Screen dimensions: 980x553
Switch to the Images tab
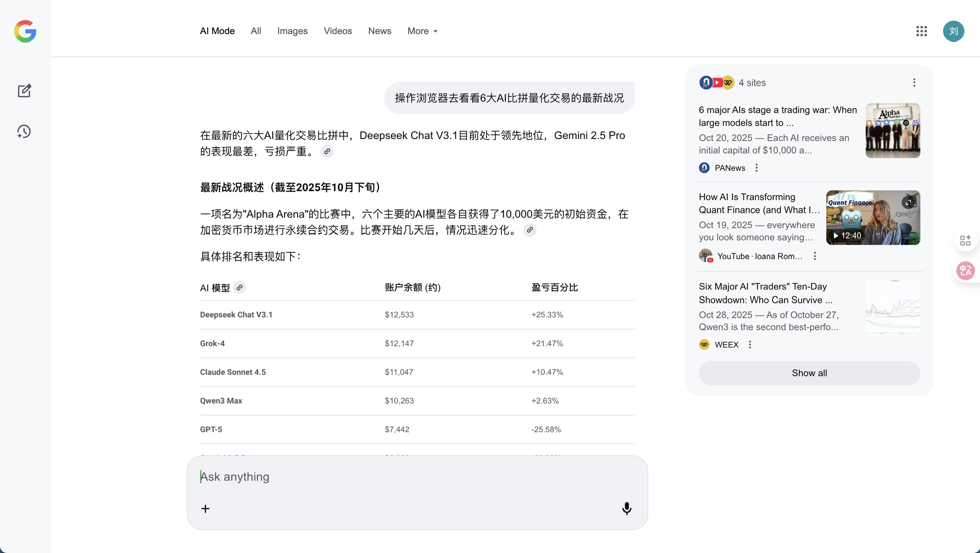292,31
